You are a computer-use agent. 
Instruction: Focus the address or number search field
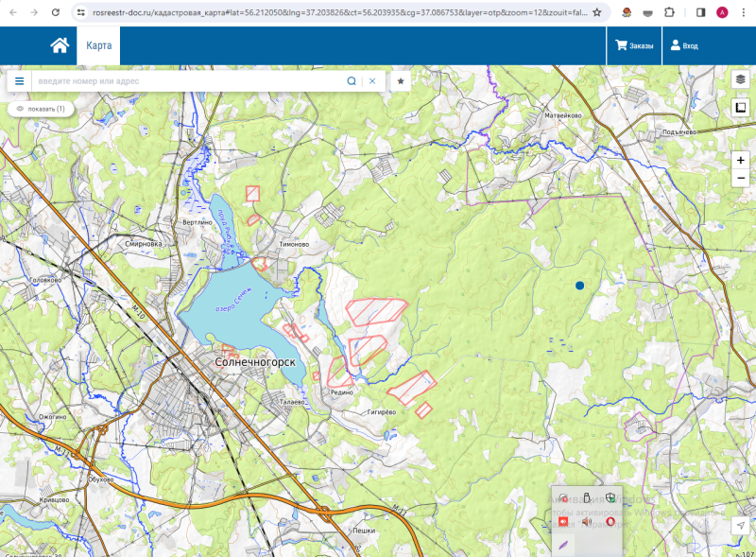pos(188,81)
